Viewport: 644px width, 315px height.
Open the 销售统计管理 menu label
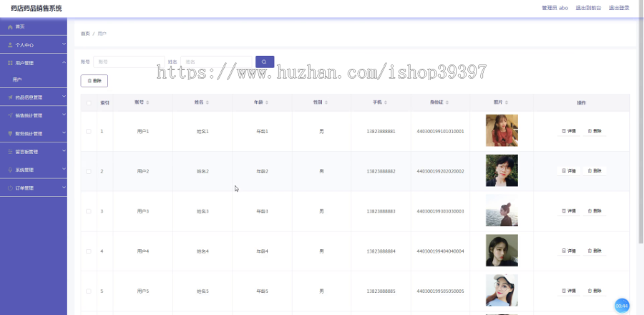click(x=29, y=115)
